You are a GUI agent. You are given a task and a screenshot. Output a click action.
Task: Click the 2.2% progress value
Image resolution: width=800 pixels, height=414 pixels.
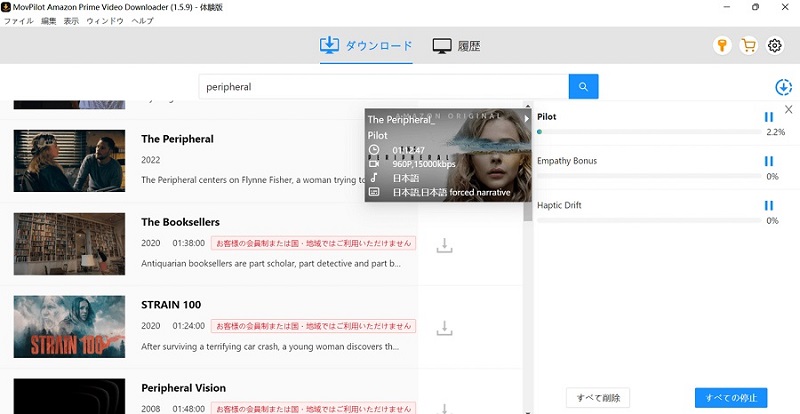tap(775, 132)
